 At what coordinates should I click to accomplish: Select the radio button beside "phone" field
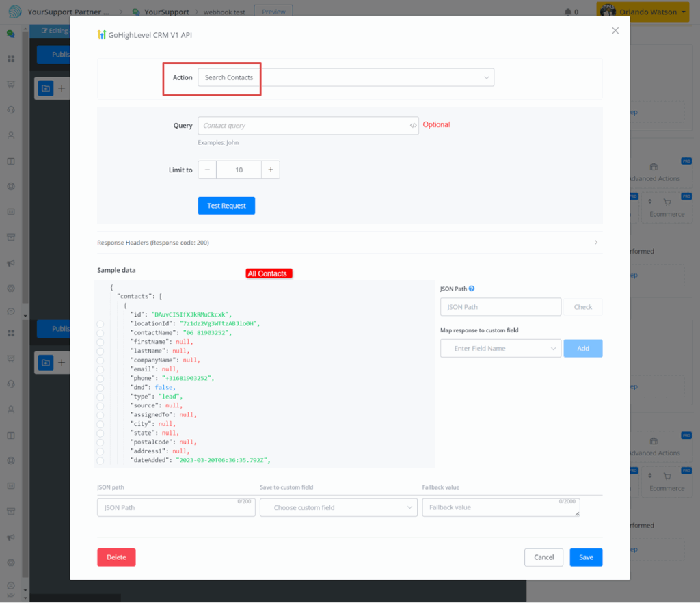click(x=100, y=378)
